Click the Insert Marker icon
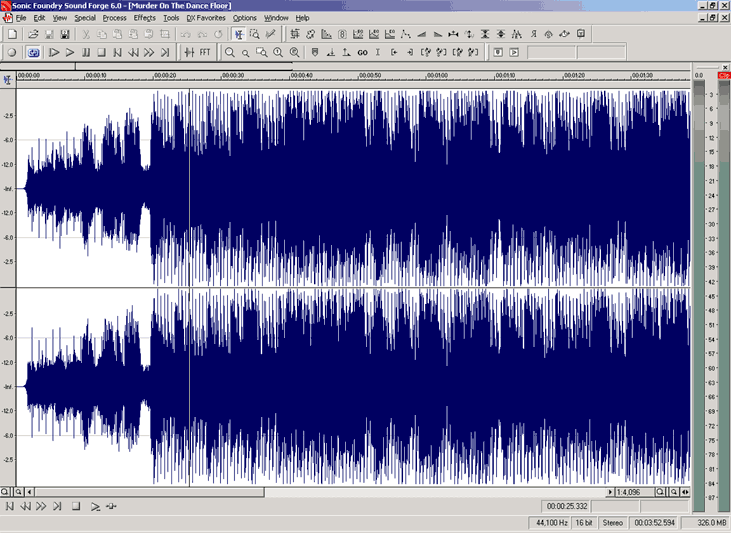Screen dimensions: 731x533 315,53
